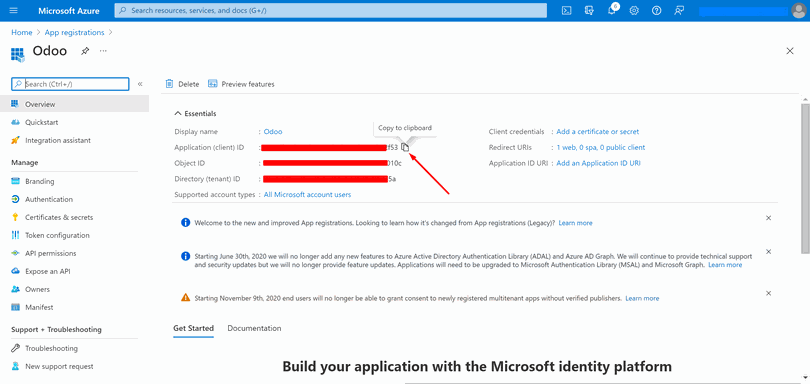
Task: Open portal settings gear
Action: tap(634, 10)
